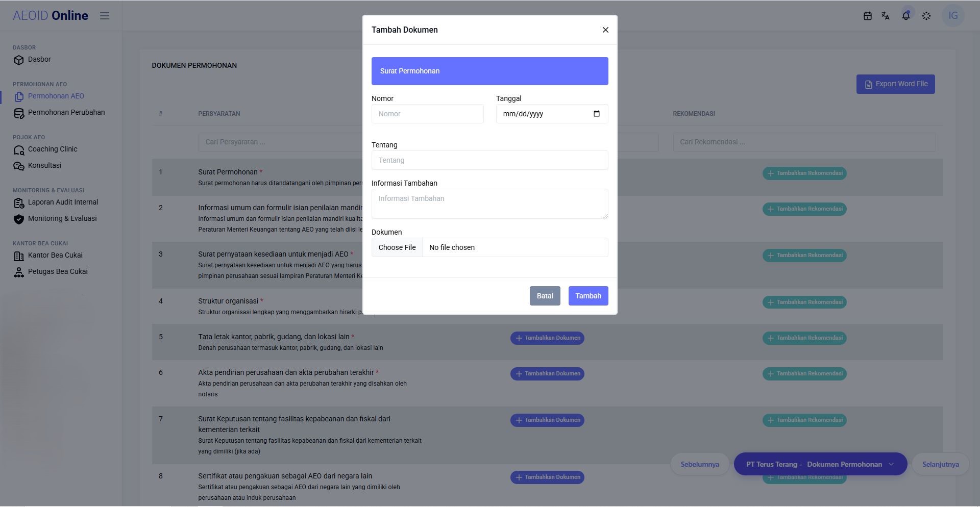The width and height of the screenshot is (980, 507).
Task: Click the Batal button
Action: 545,296
